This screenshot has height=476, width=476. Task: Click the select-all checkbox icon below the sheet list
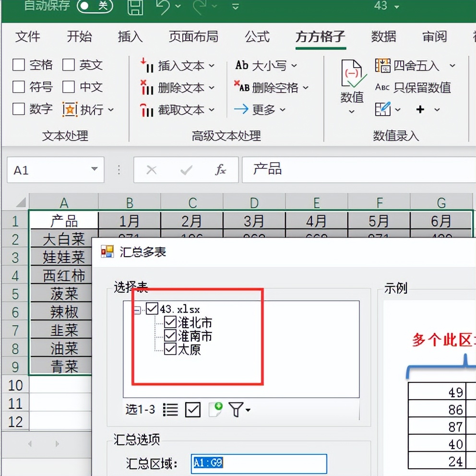(x=192, y=409)
